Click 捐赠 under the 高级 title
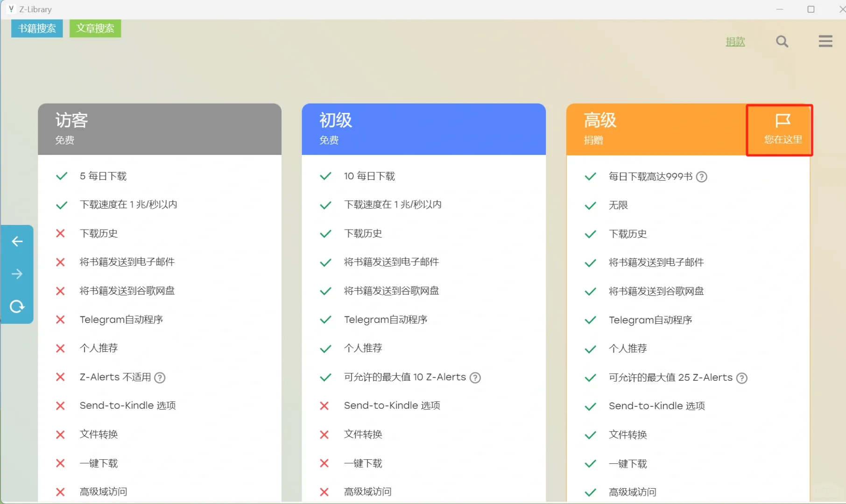846x504 pixels. coord(593,140)
